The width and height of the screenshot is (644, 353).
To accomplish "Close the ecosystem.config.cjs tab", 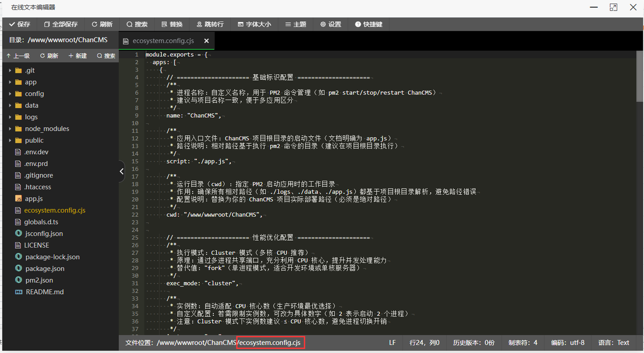I will (206, 41).
